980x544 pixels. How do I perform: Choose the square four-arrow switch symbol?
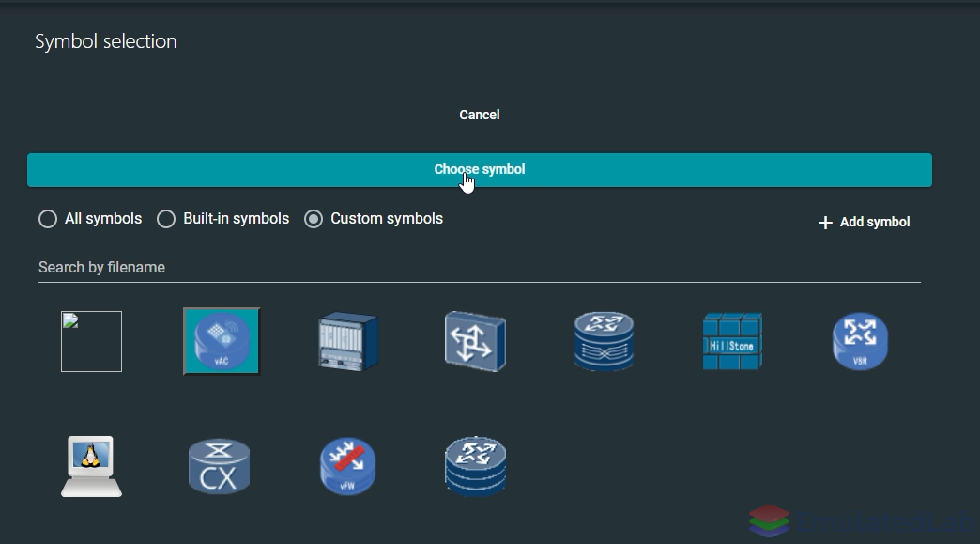point(476,341)
